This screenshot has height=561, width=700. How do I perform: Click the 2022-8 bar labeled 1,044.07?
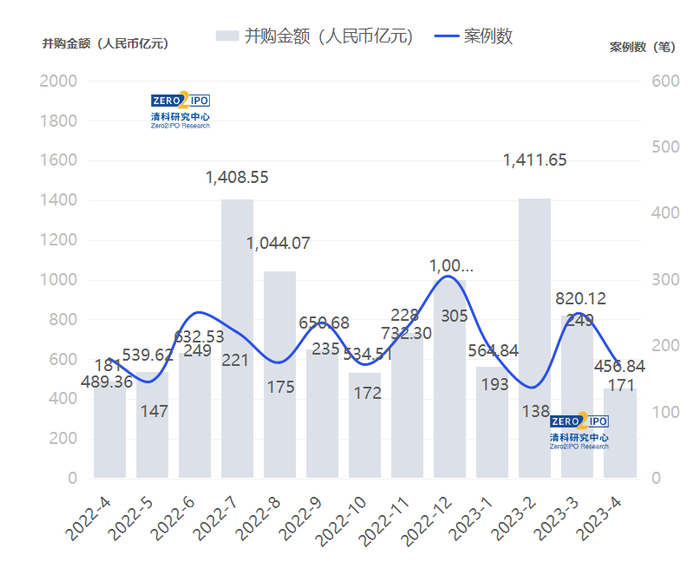(280, 375)
